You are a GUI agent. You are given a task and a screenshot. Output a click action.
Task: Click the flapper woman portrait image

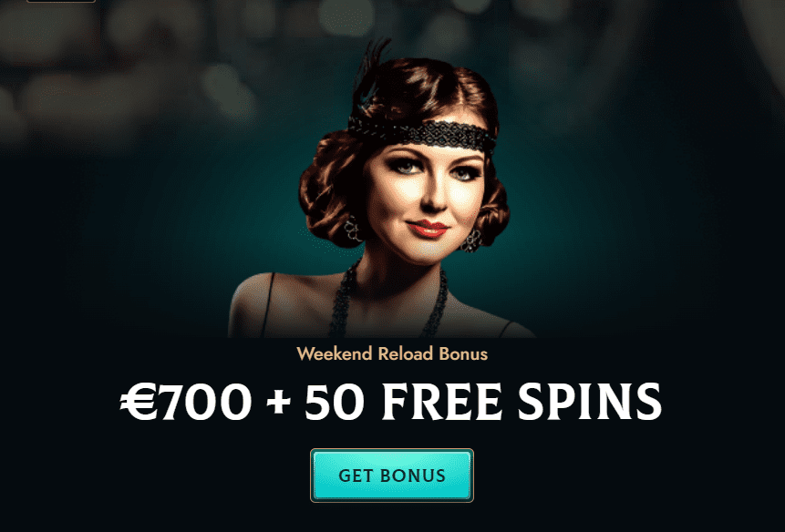point(380,188)
